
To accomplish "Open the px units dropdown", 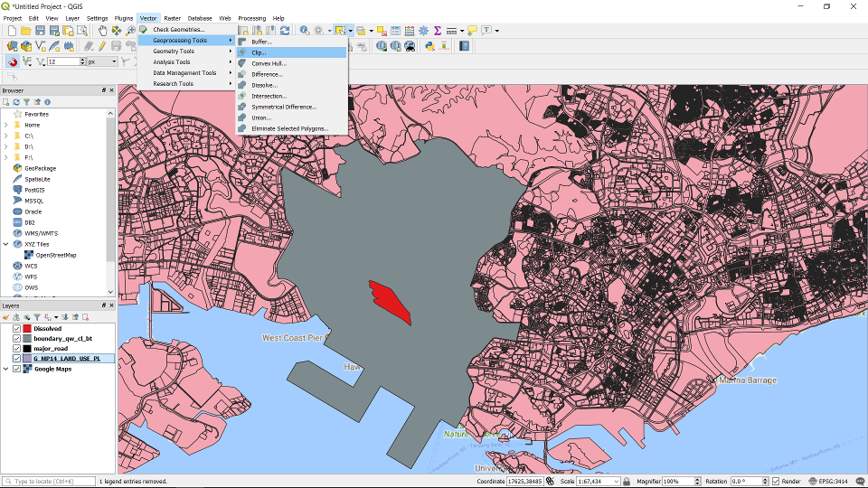I will (101, 61).
